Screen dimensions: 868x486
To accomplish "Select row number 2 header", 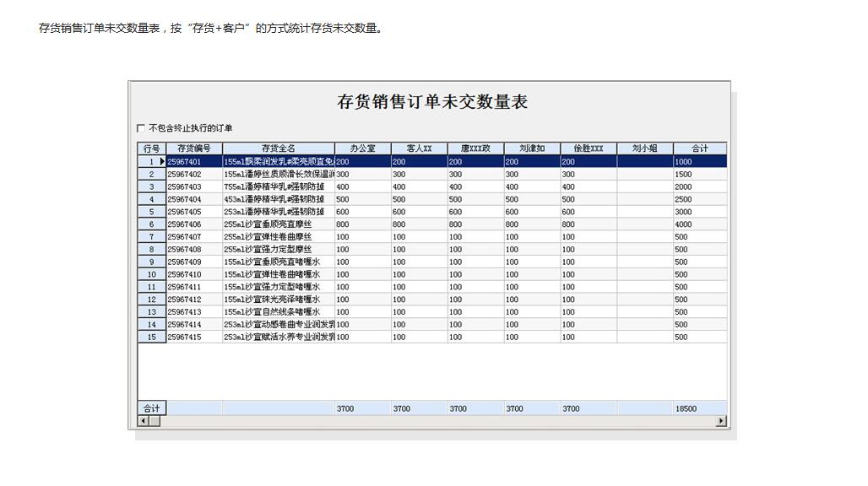I will click(x=152, y=174).
